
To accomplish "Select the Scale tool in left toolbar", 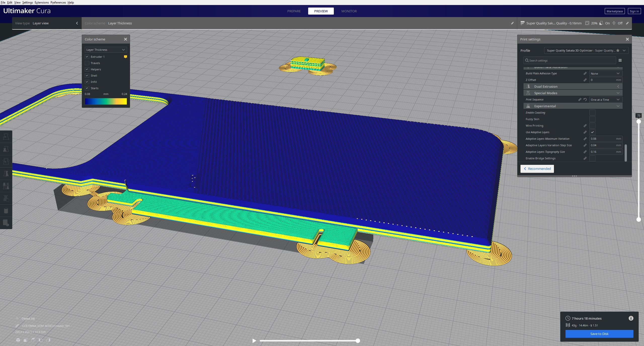I will [x=6, y=149].
